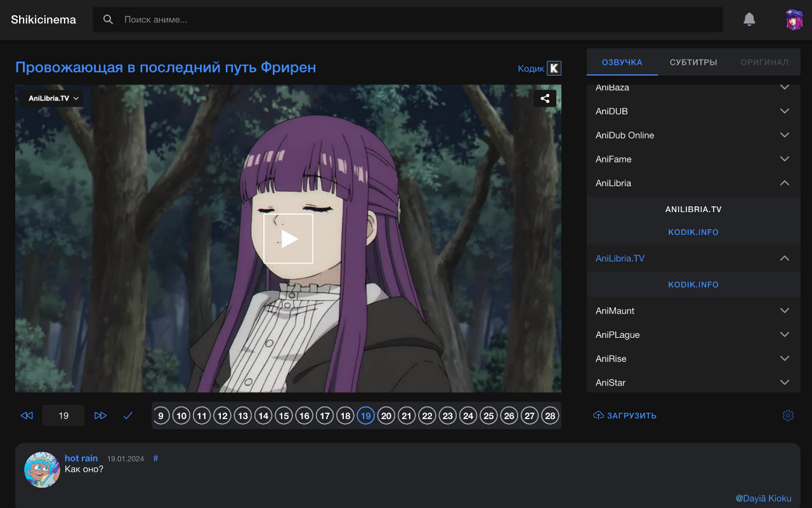Select episode 15
Screen dimensions: 812x508
[284, 416]
